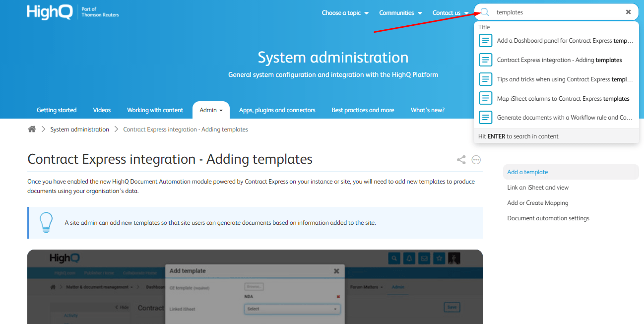Screen dimensions: 644x324
Task: Open the Videos tab
Action: click(x=102, y=110)
